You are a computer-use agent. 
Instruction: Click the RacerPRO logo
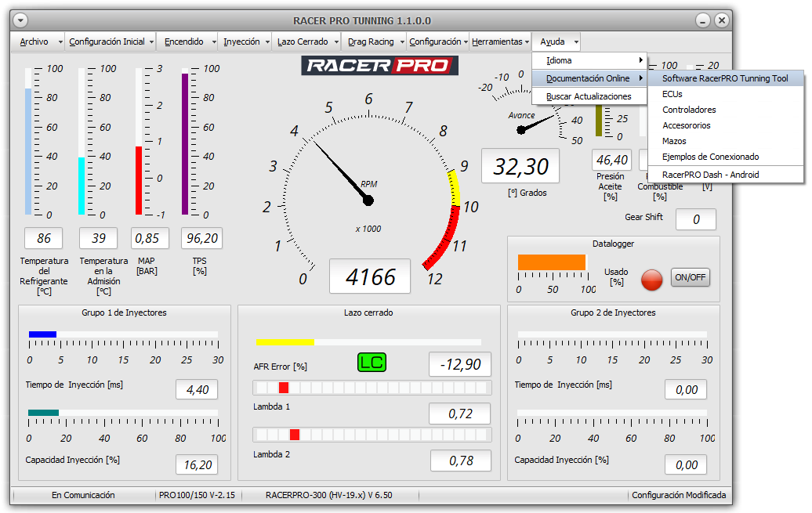click(x=379, y=66)
